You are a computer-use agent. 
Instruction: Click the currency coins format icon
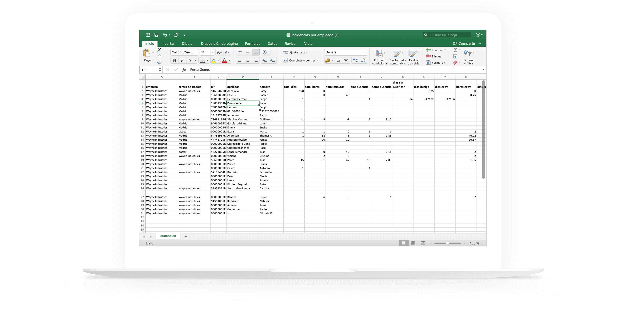point(327,61)
